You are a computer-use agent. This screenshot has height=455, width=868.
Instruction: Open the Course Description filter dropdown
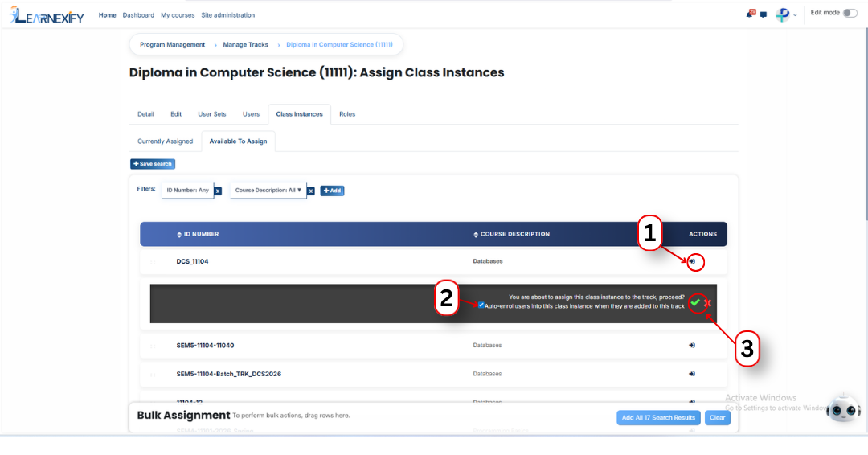pyautogui.click(x=268, y=191)
